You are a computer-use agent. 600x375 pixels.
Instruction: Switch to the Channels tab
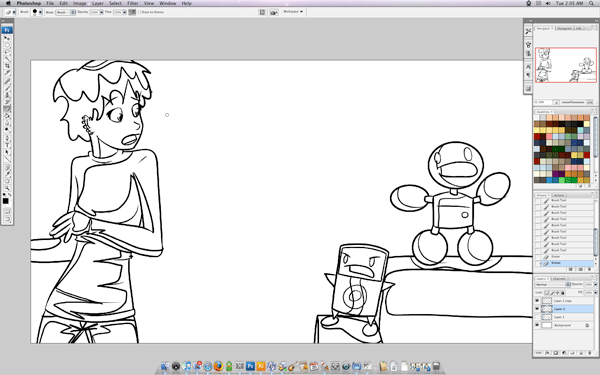point(559,279)
